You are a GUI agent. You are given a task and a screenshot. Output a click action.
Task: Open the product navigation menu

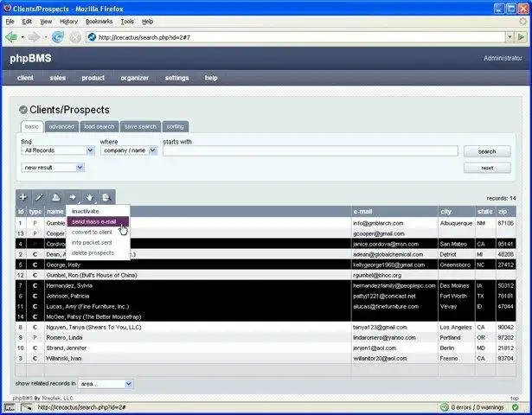93,78
